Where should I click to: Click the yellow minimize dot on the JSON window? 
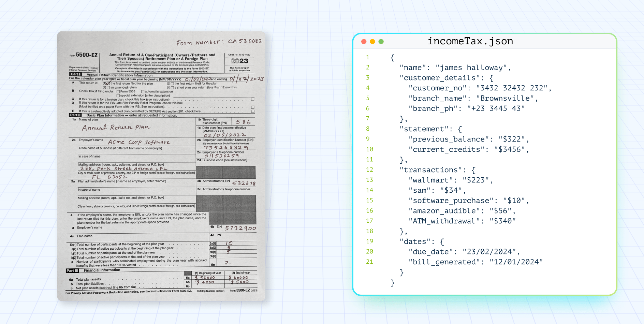372,41
